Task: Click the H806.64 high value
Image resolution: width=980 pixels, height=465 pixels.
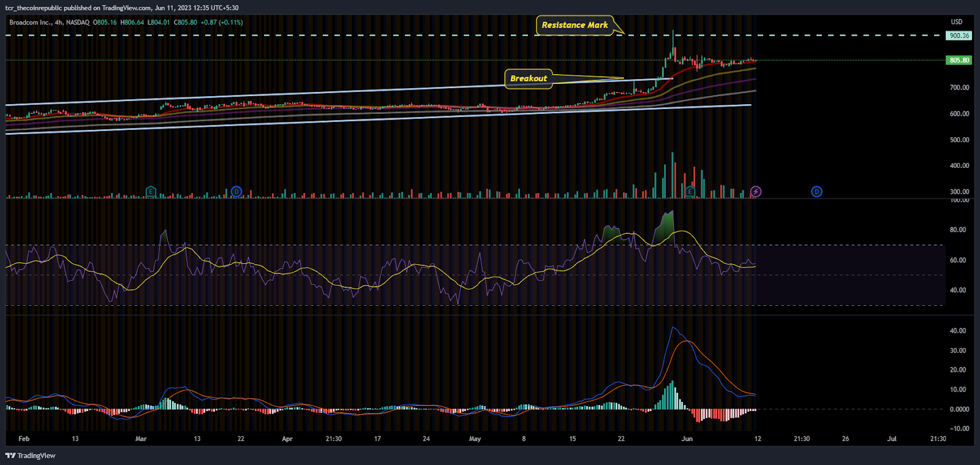Action: tap(132, 23)
